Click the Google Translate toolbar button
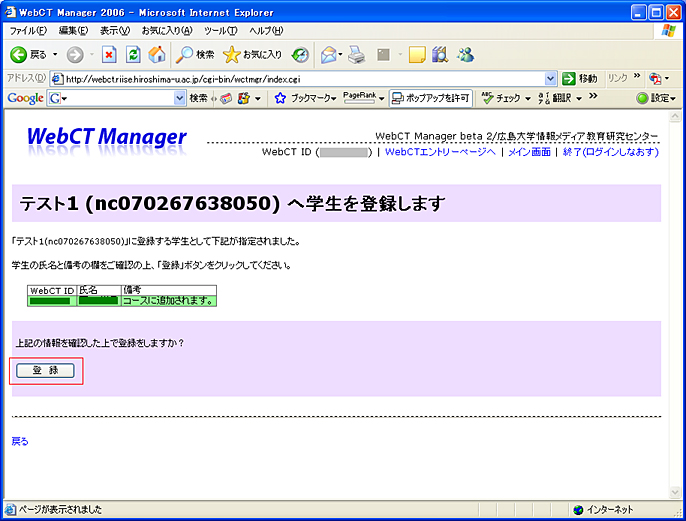Screen dimensions: 686x521 [x=555, y=98]
